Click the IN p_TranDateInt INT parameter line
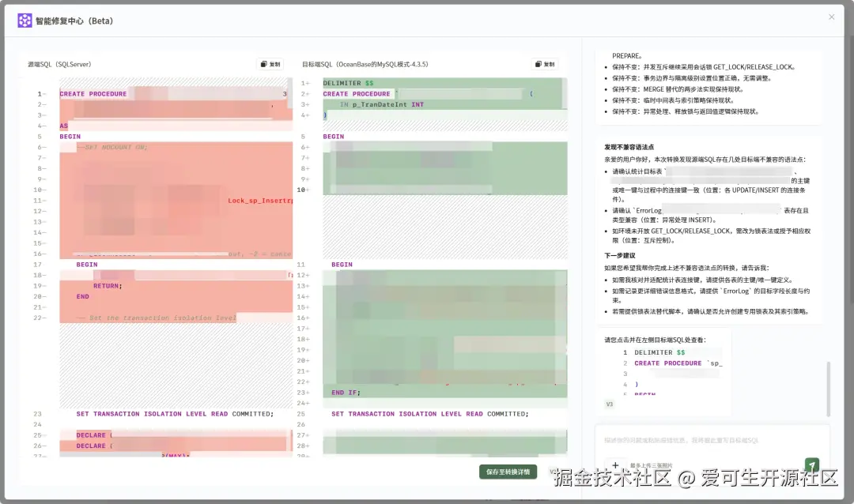 [382, 104]
